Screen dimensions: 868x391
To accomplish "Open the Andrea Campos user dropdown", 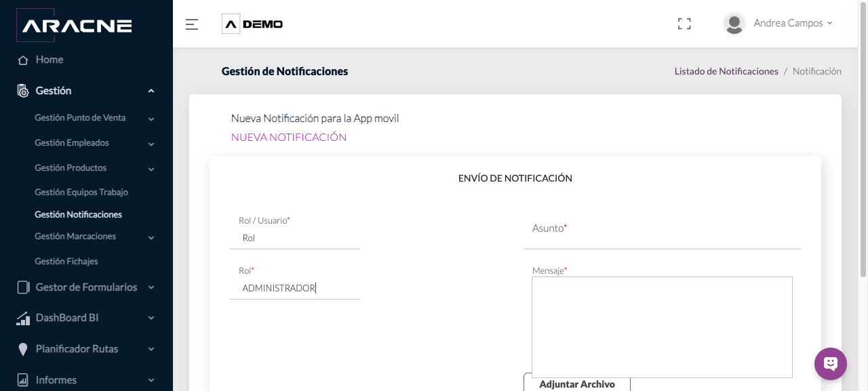I will coord(793,23).
